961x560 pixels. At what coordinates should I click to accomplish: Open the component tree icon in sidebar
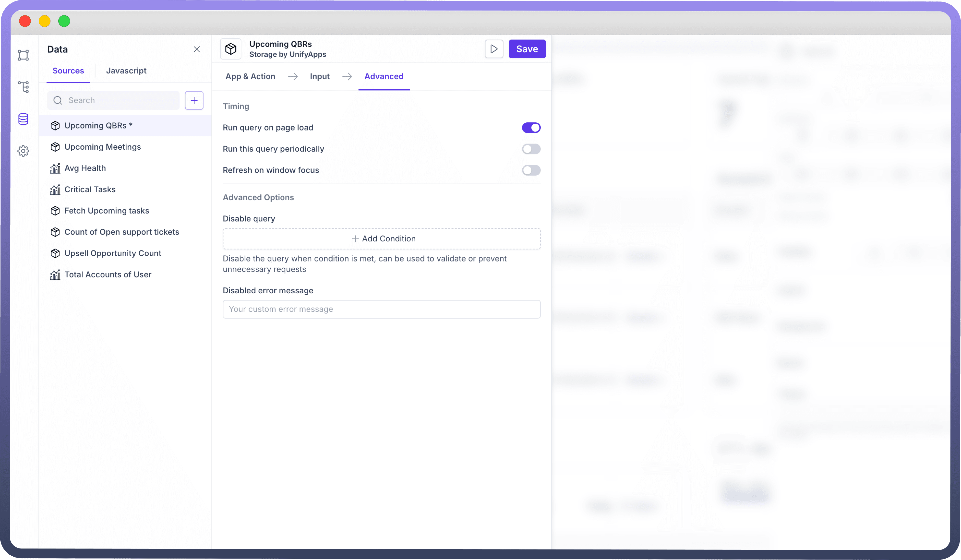(23, 87)
